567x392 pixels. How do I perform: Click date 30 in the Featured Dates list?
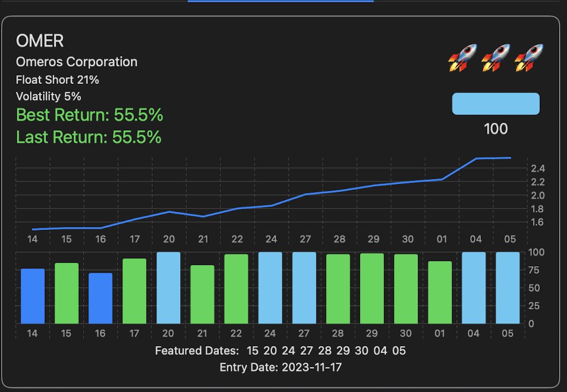(362, 351)
